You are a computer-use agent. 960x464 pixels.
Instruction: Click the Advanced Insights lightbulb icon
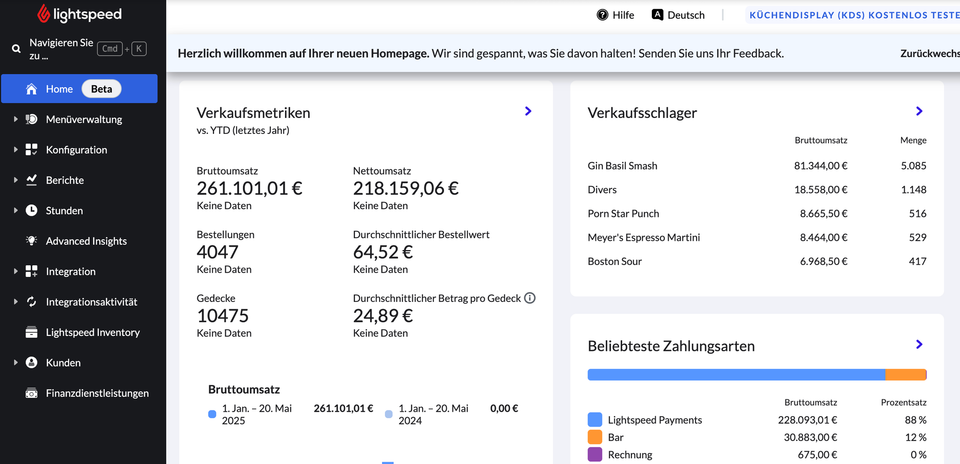tap(32, 241)
